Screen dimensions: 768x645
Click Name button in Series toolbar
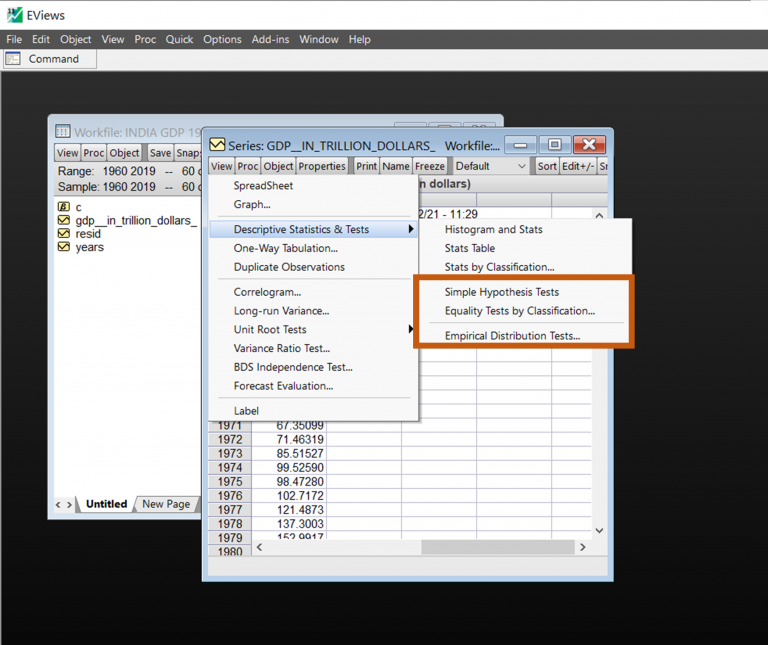396,166
